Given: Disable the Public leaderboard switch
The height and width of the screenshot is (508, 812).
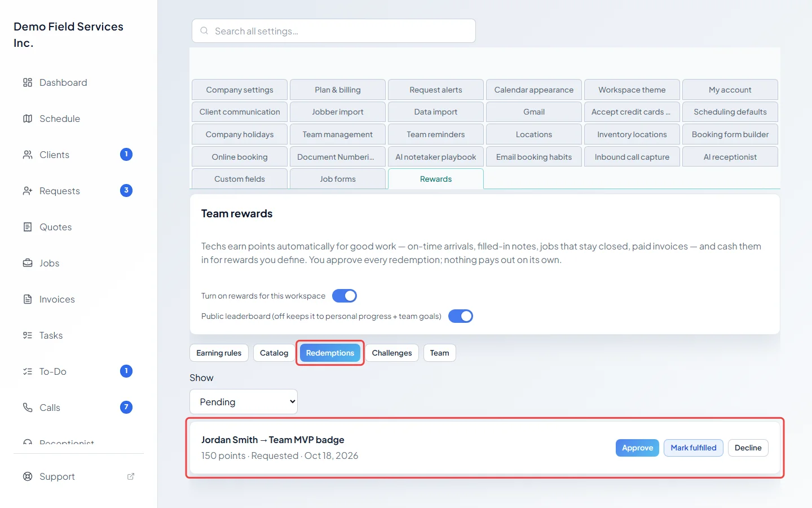Looking at the screenshot, I should coord(461,316).
